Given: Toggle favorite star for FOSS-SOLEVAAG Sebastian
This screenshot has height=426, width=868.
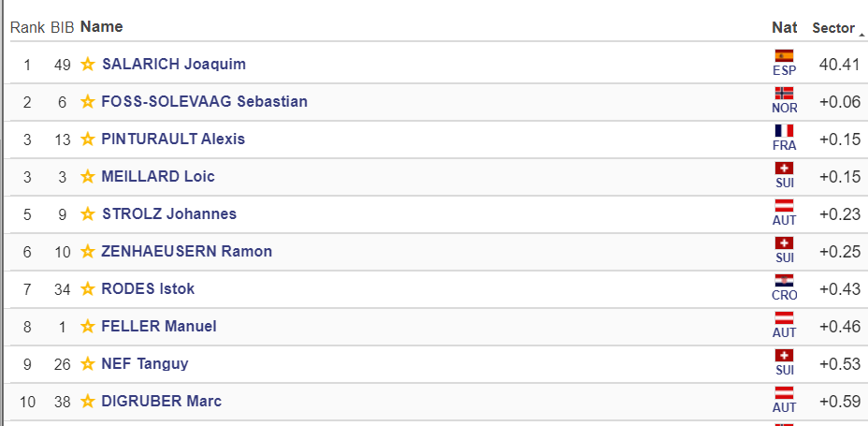Looking at the screenshot, I should tap(88, 101).
